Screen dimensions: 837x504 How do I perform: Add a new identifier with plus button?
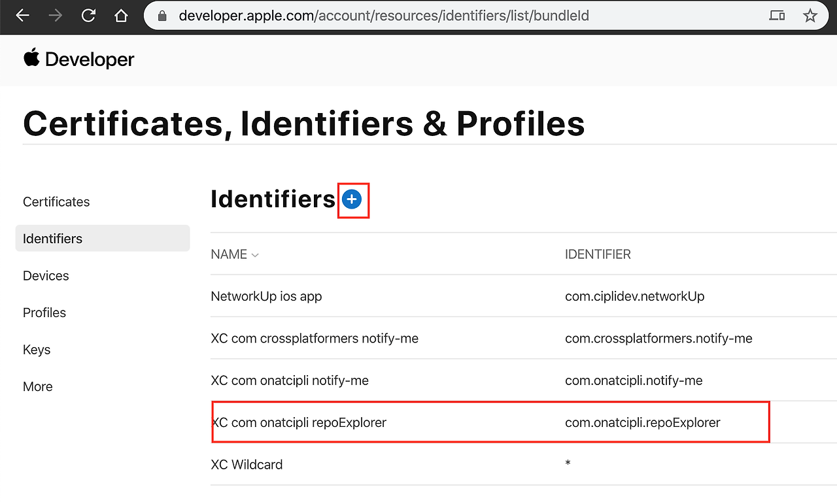pos(352,199)
